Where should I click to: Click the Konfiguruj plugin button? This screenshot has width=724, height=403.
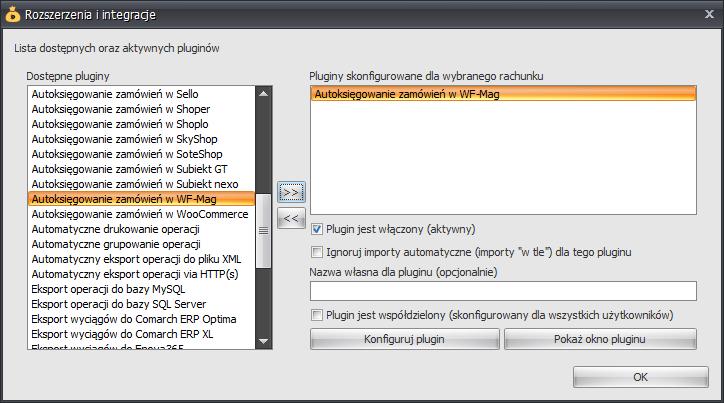[x=404, y=339]
